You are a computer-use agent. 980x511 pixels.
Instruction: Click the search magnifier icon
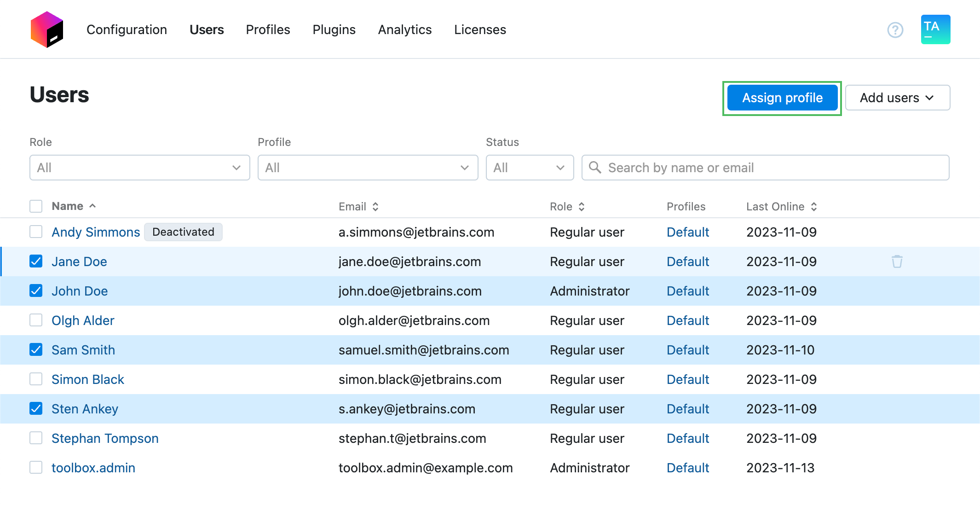pos(594,168)
